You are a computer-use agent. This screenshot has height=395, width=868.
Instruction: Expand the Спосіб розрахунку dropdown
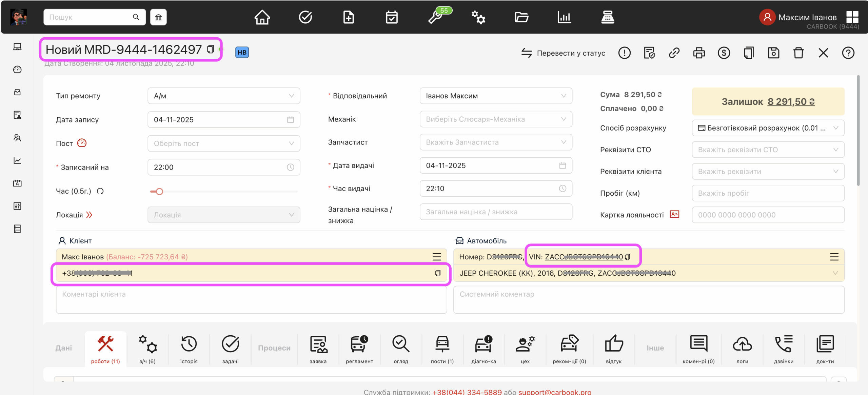pos(768,128)
